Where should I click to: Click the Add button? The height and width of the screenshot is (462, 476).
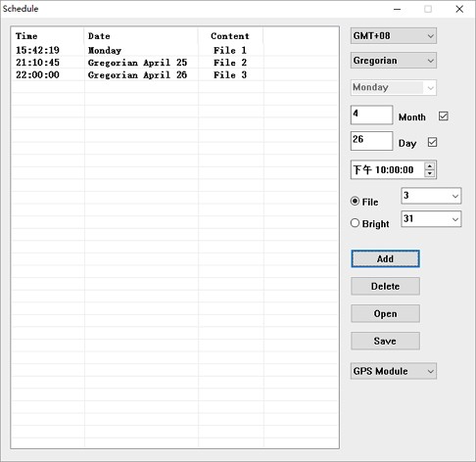tap(385, 258)
